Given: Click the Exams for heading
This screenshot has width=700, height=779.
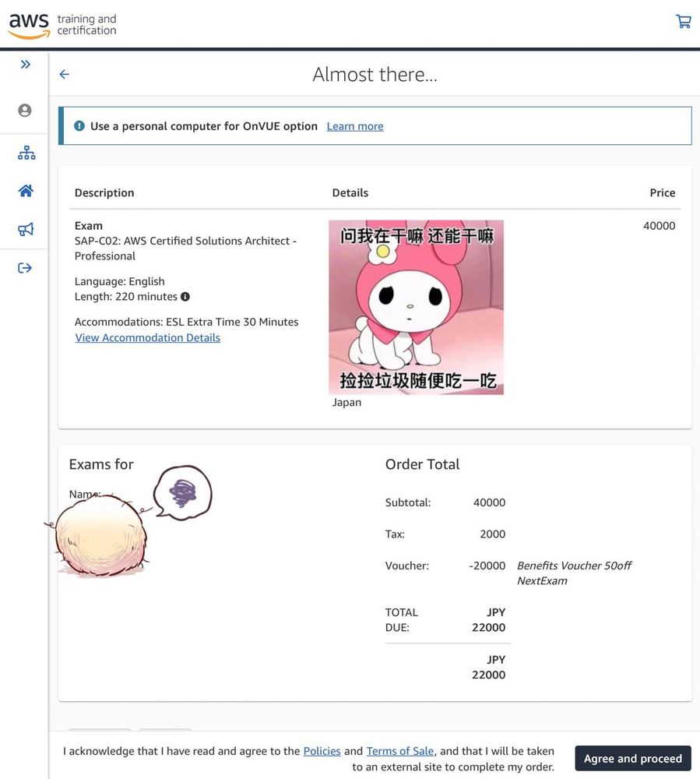Looking at the screenshot, I should 101,464.
